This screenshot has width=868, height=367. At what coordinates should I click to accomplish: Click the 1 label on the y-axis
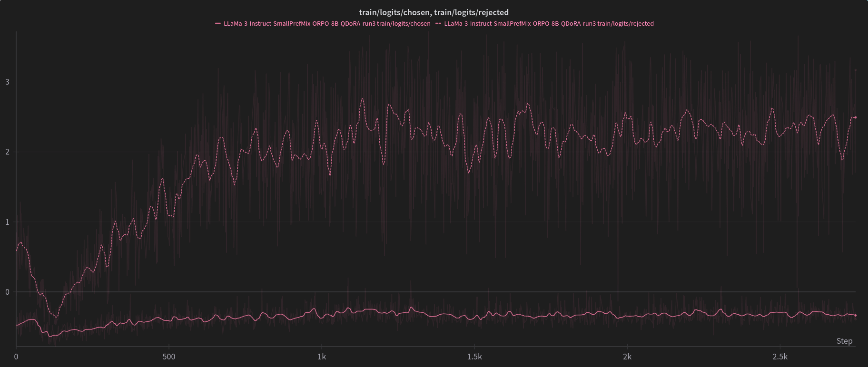(x=7, y=222)
